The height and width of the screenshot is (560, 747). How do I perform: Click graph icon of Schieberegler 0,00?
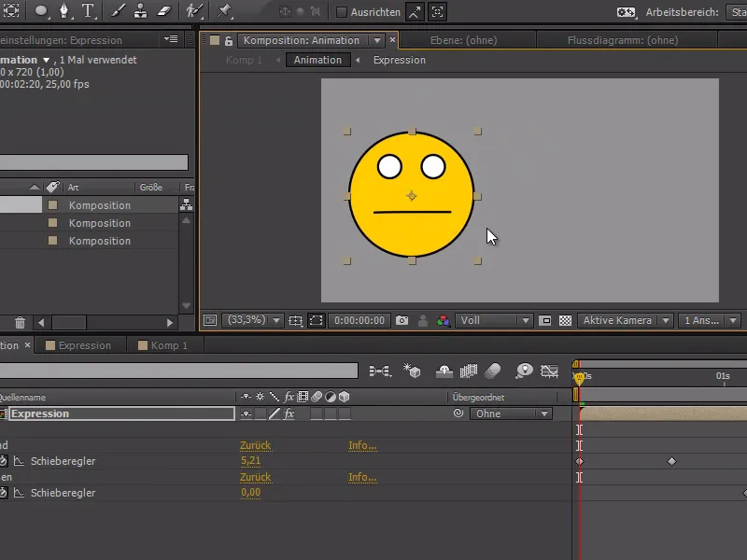click(x=19, y=493)
